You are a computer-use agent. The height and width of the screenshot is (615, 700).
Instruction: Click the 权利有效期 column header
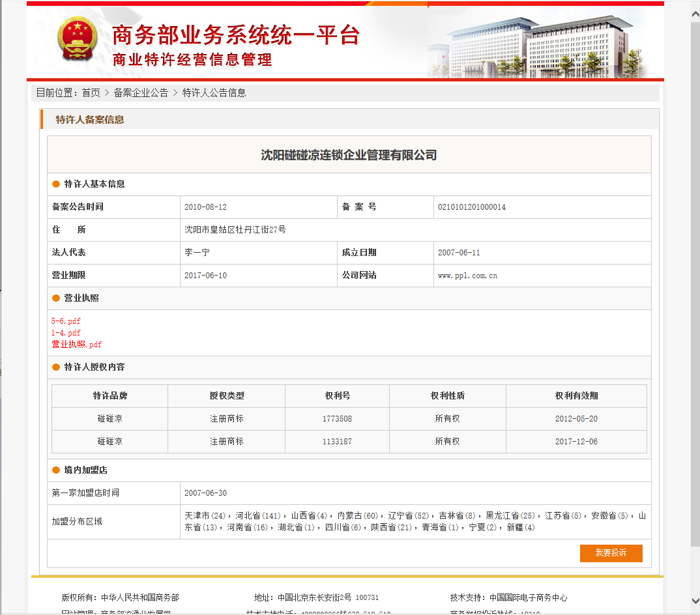tap(576, 396)
